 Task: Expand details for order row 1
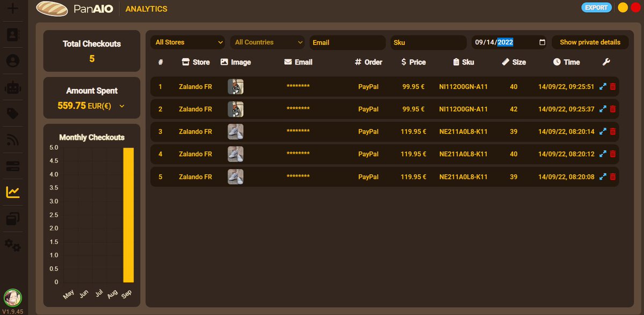click(x=603, y=86)
